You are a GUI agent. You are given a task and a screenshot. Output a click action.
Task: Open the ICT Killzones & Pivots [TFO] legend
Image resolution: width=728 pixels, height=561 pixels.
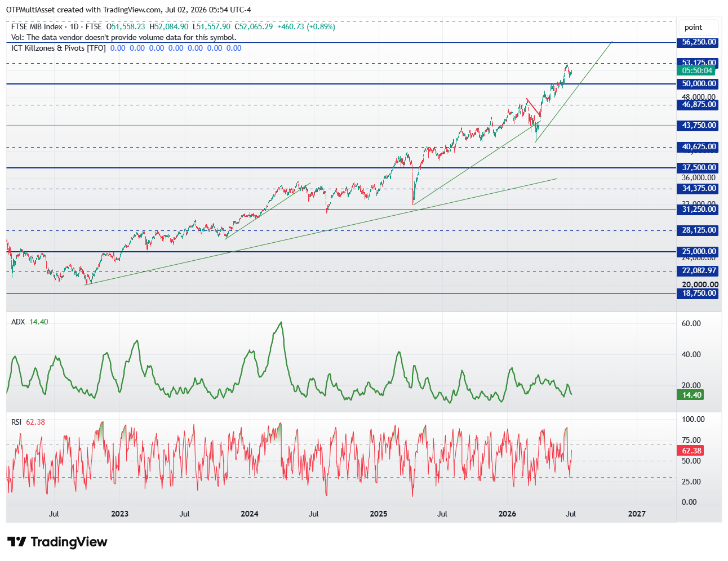pyautogui.click(x=59, y=48)
